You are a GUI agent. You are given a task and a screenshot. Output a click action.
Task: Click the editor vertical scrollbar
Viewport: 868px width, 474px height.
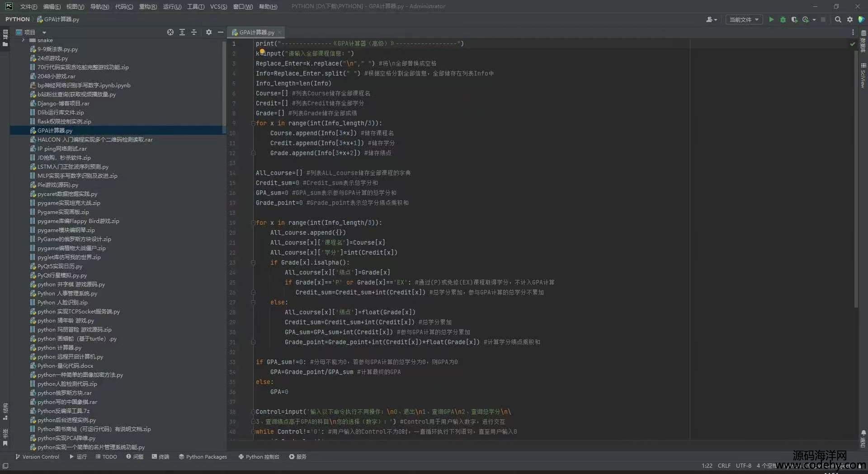[x=856, y=179]
